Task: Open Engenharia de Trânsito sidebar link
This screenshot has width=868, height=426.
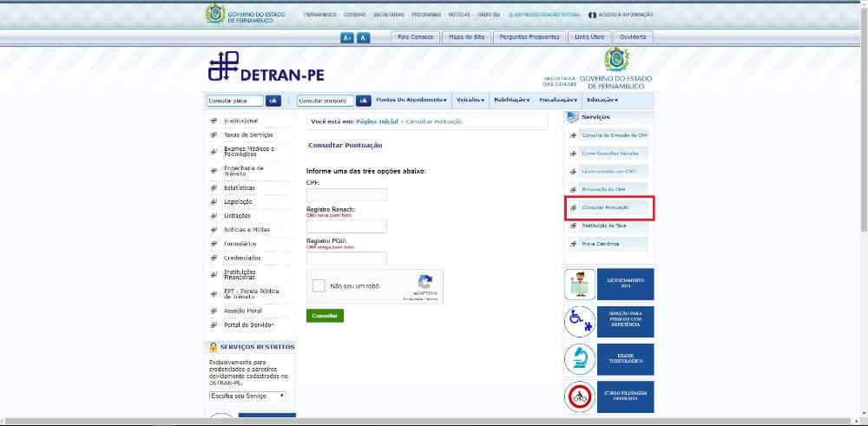Action: [244, 170]
